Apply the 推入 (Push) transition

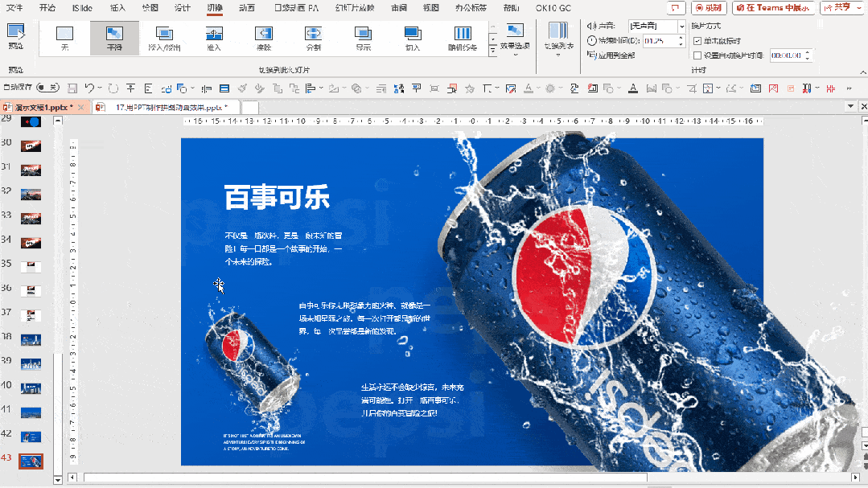point(214,38)
